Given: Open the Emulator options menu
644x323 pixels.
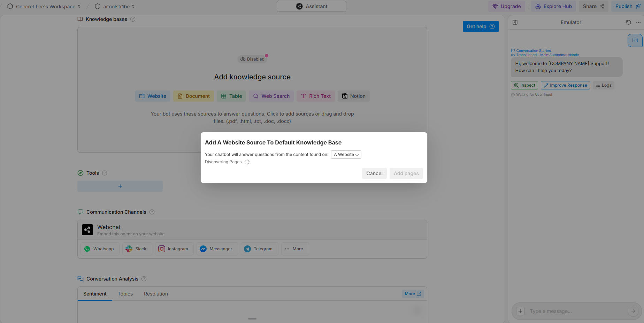Looking at the screenshot, I should (x=639, y=22).
